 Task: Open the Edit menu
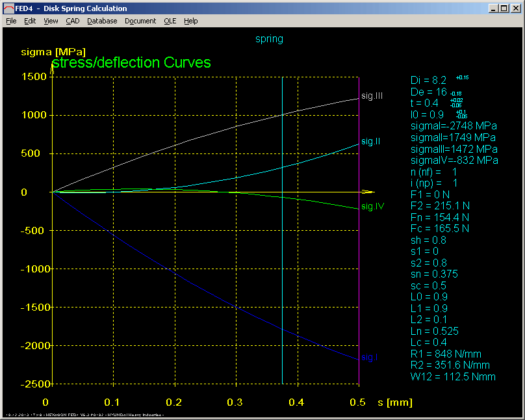point(30,21)
